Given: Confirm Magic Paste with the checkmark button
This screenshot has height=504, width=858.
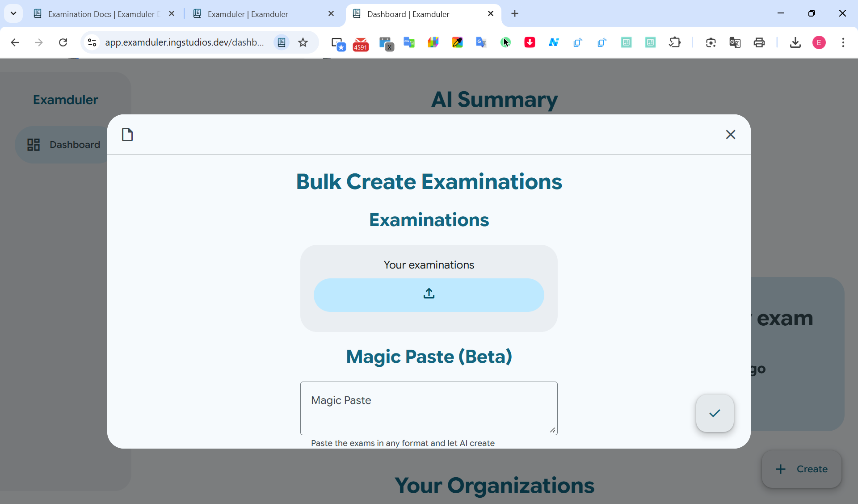Looking at the screenshot, I should [714, 413].
